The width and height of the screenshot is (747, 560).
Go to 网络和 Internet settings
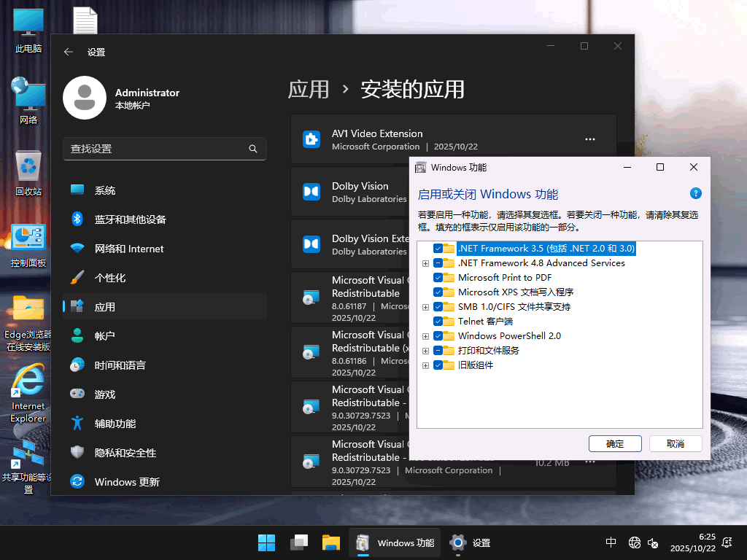[x=164, y=249]
